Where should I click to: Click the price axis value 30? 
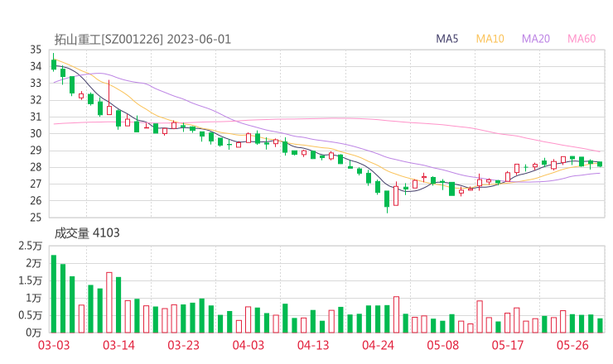coord(36,133)
